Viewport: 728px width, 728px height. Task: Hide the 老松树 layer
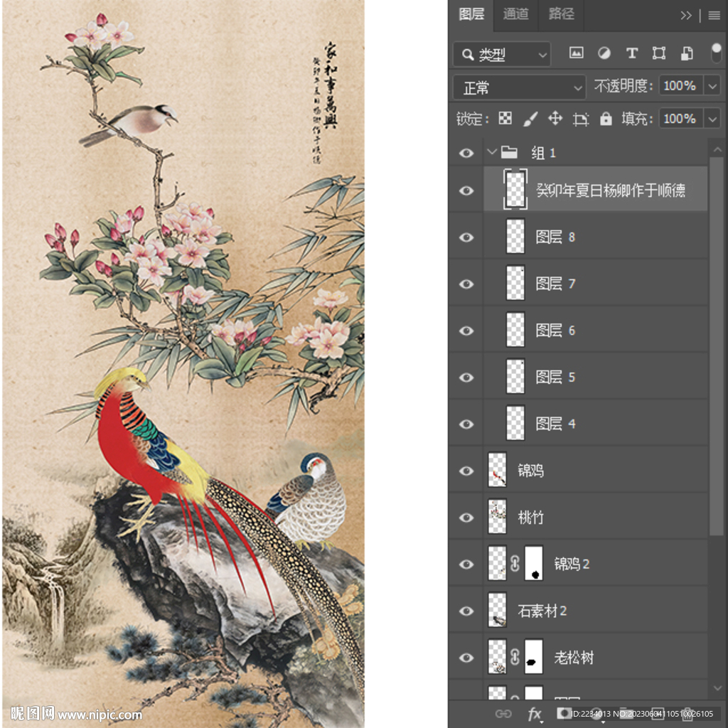pyautogui.click(x=466, y=658)
